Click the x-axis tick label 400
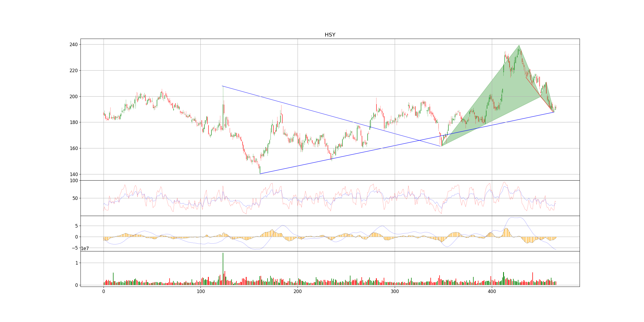644x322 pixels. [x=492, y=291]
